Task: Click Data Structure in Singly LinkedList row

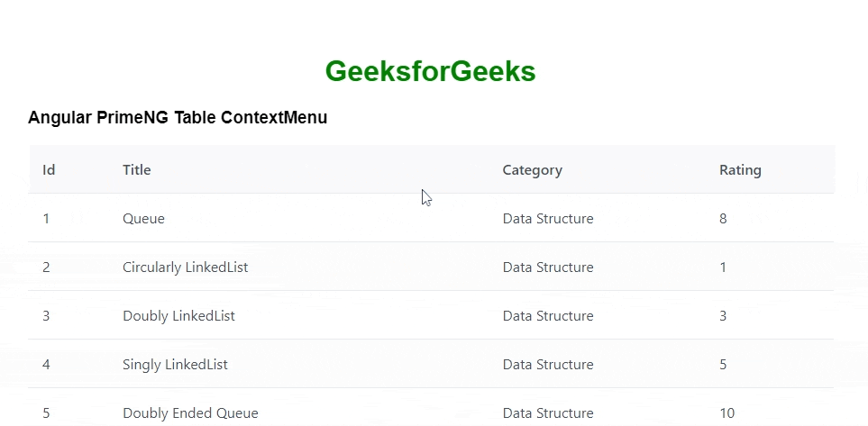Action: pyautogui.click(x=548, y=365)
